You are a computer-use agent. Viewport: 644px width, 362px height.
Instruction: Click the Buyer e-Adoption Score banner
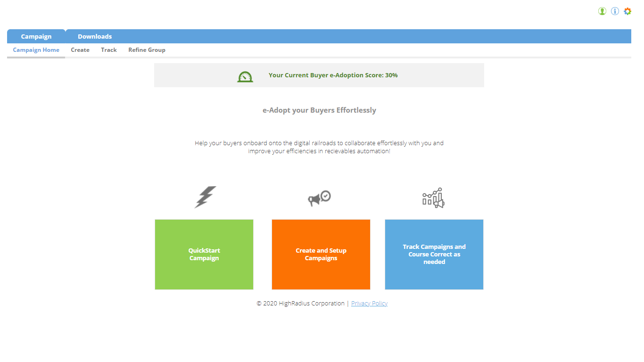[319, 75]
